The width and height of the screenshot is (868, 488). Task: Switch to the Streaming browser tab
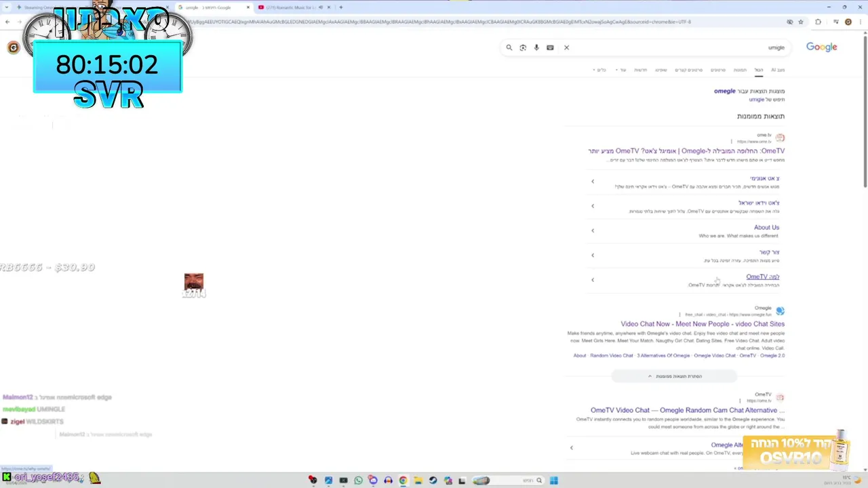54,7
